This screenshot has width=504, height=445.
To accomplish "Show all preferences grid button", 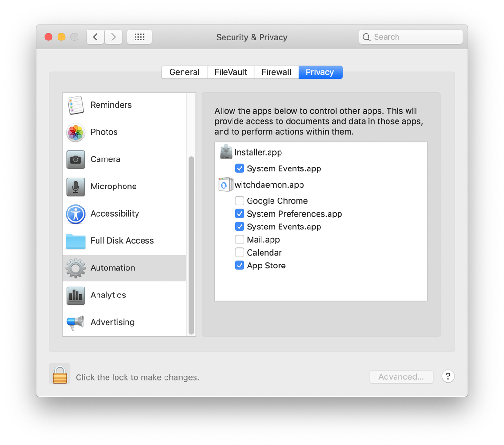I will coord(139,37).
